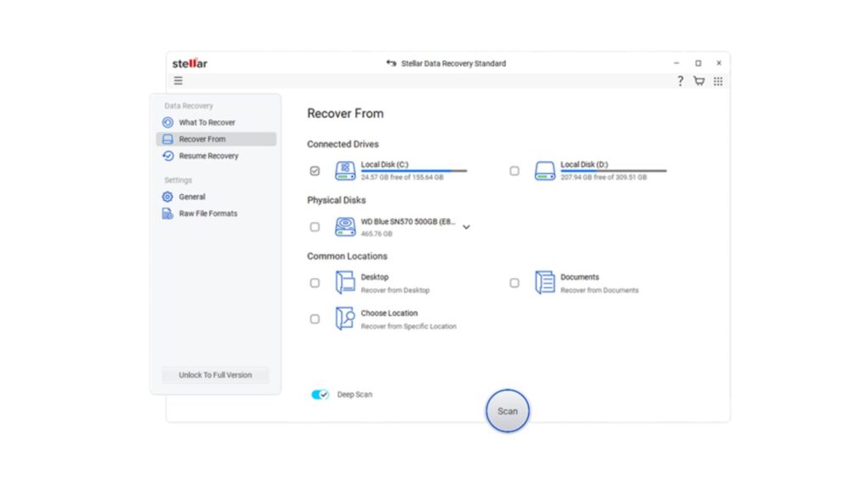Click the Local Disk (D:) drive icon
The height and width of the screenshot is (489, 868).
(545, 171)
